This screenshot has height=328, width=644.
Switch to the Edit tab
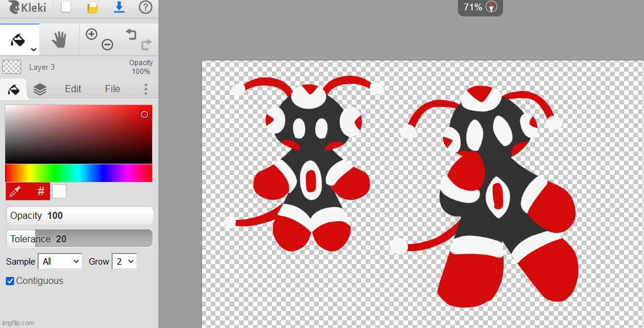click(73, 89)
